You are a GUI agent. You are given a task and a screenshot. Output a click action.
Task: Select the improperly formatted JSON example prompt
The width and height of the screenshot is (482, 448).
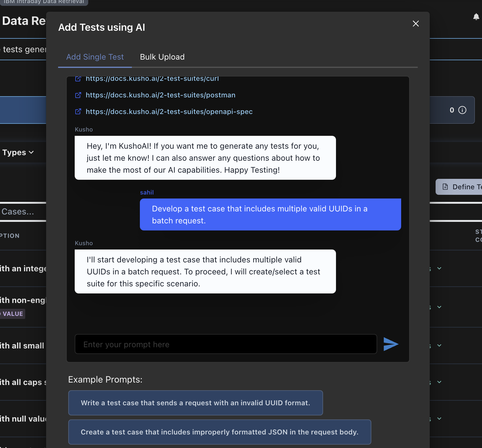(x=219, y=432)
